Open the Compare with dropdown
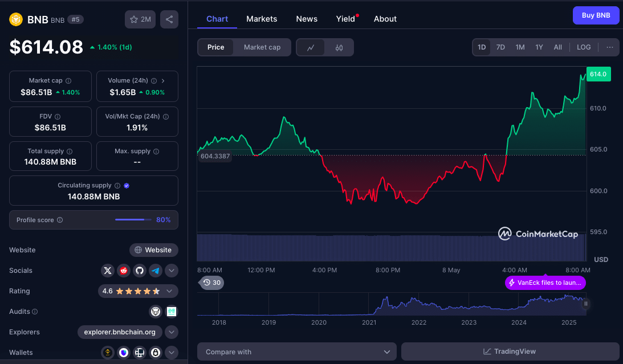The width and height of the screenshot is (623, 364). (x=297, y=351)
